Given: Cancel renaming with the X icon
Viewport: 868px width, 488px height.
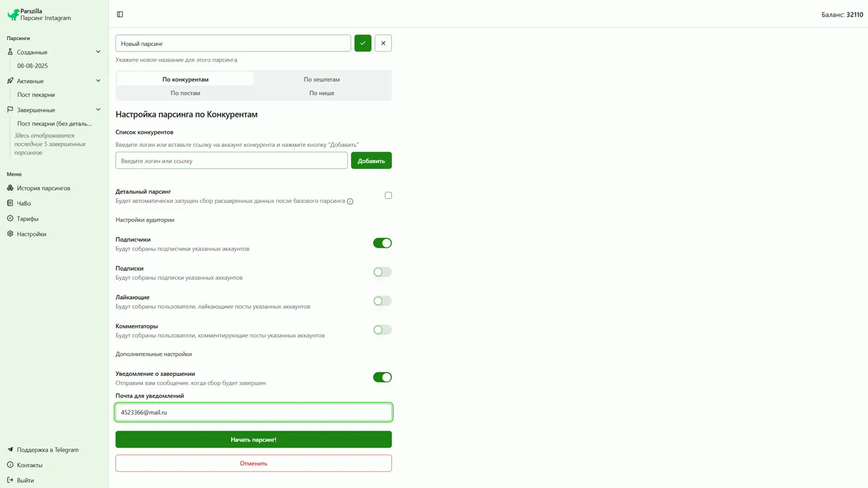Looking at the screenshot, I should [x=383, y=43].
